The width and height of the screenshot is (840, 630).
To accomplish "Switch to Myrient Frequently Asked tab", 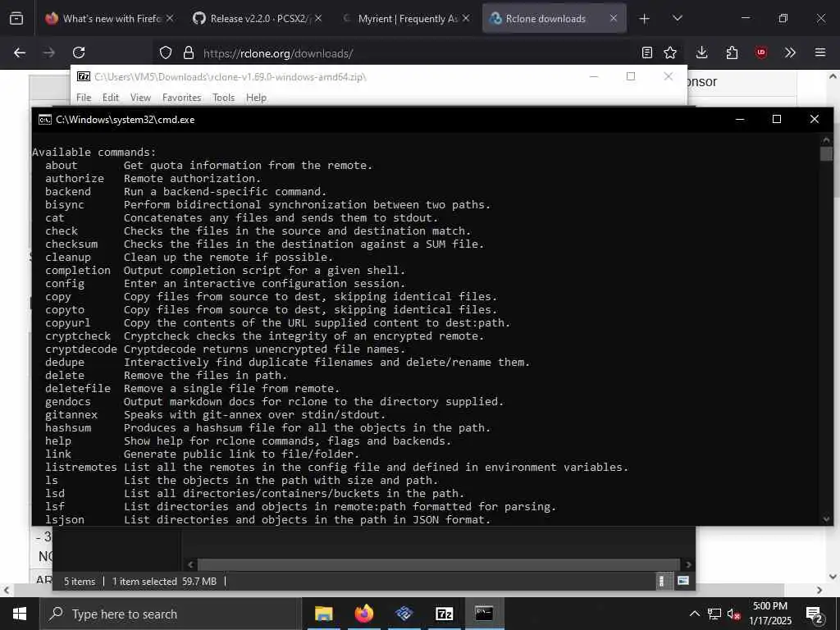I will click(x=407, y=18).
